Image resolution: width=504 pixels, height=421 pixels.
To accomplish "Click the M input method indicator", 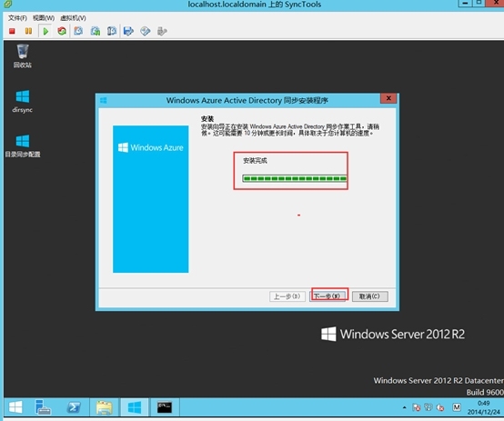I will pos(457,407).
